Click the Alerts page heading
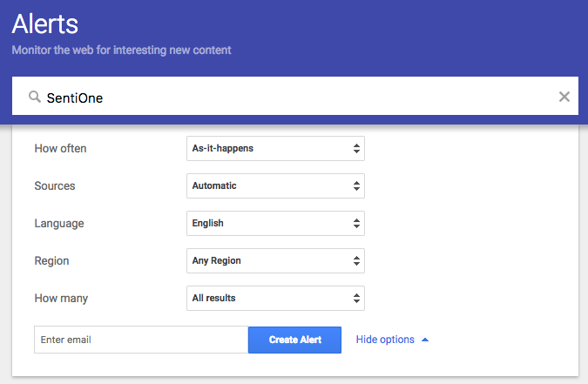The width and height of the screenshot is (588, 384). tap(44, 24)
